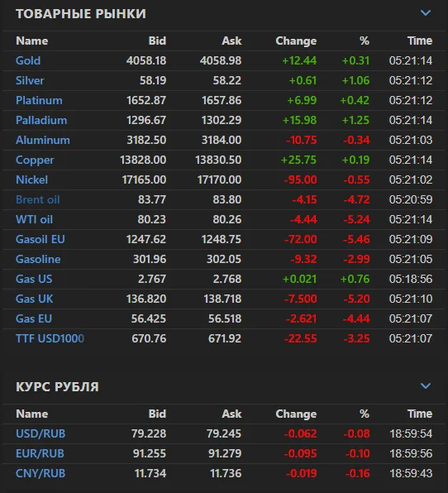This screenshot has height=493, width=448.
Task: Click the Platinum link
Action: tap(39, 100)
